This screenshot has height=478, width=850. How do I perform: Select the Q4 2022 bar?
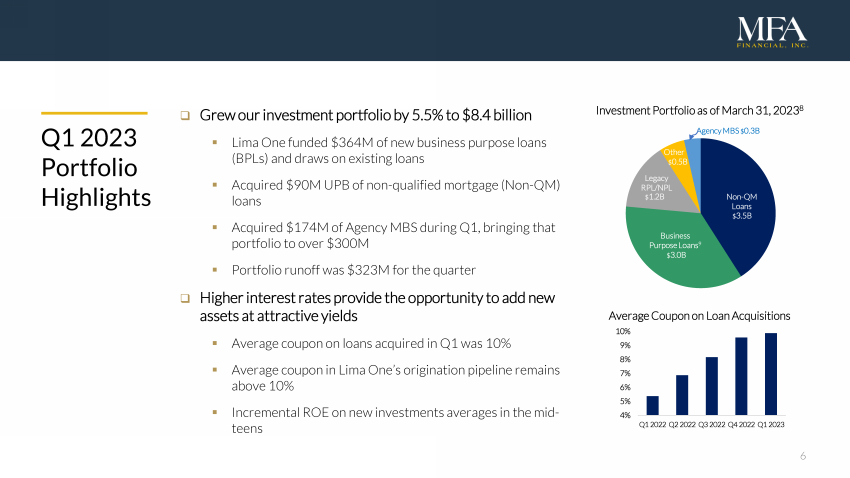(741, 375)
